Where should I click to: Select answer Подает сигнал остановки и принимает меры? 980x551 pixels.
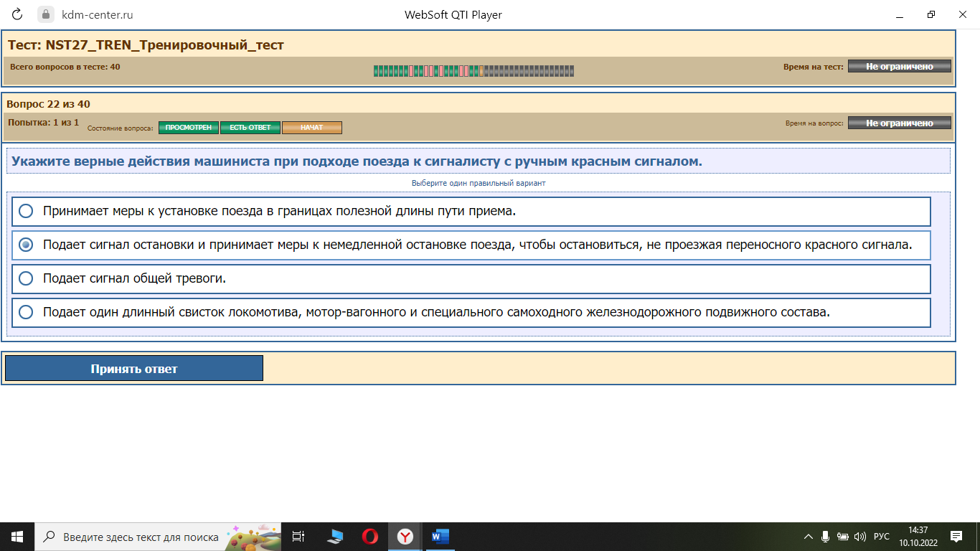point(471,245)
